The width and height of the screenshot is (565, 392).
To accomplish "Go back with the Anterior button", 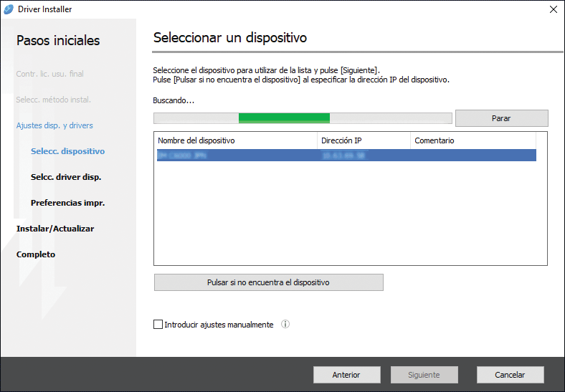I will coord(346,375).
